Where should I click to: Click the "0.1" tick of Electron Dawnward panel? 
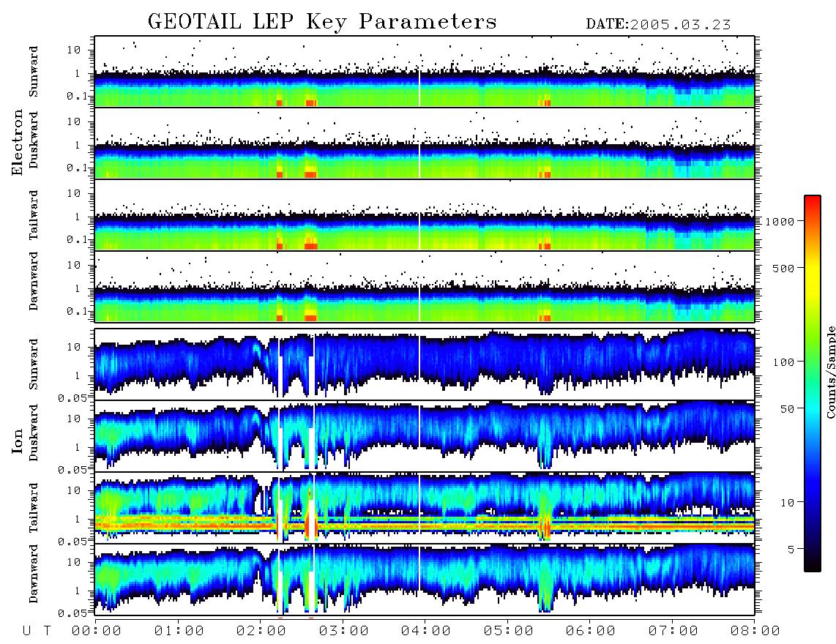[x=77, y=311]
